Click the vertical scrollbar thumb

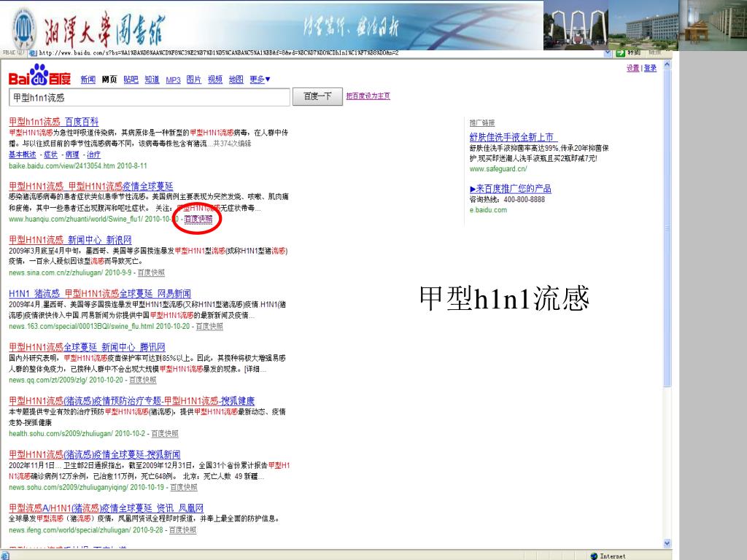pyautogui.click(x=667, y=228)
